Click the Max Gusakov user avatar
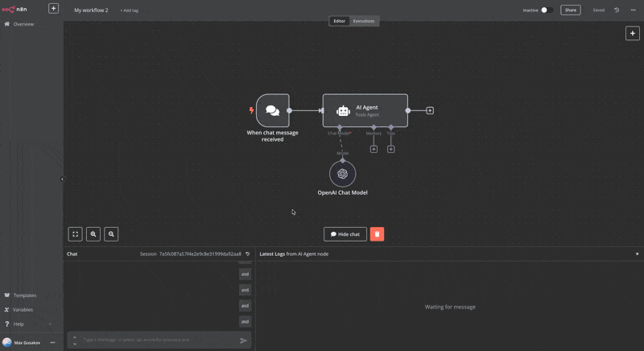The height and width of the screenshot is (351, 644). pos(7,342)
